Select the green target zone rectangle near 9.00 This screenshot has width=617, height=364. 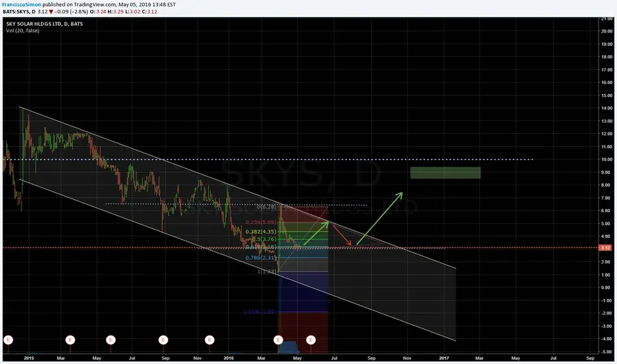click(446, 173)
